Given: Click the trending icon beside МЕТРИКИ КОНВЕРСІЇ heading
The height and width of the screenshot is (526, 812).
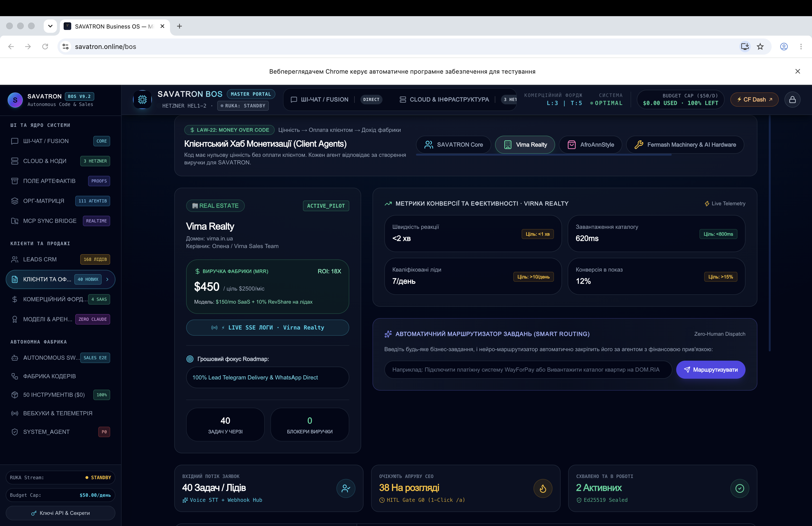Looking at the screenshot, I should coord(388,204).
